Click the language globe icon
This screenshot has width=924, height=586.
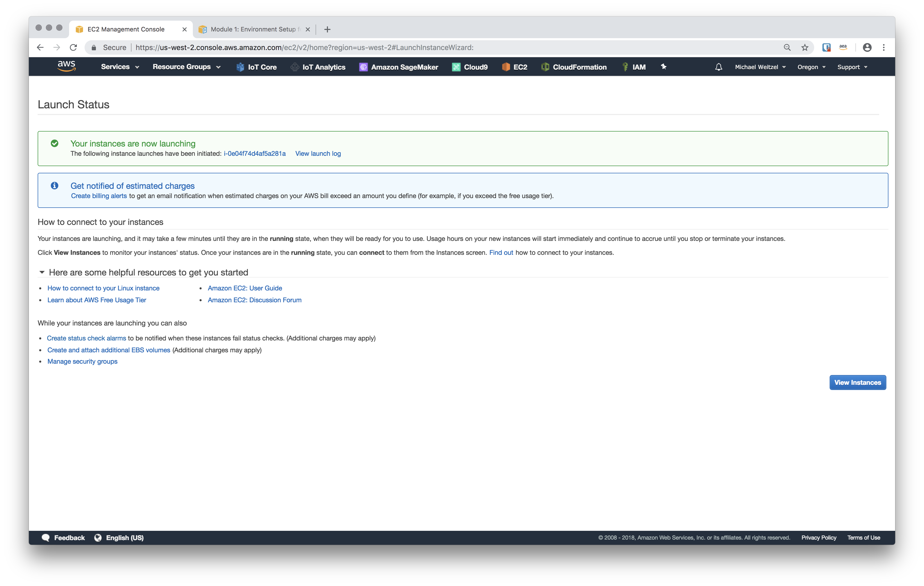[98, 538]
